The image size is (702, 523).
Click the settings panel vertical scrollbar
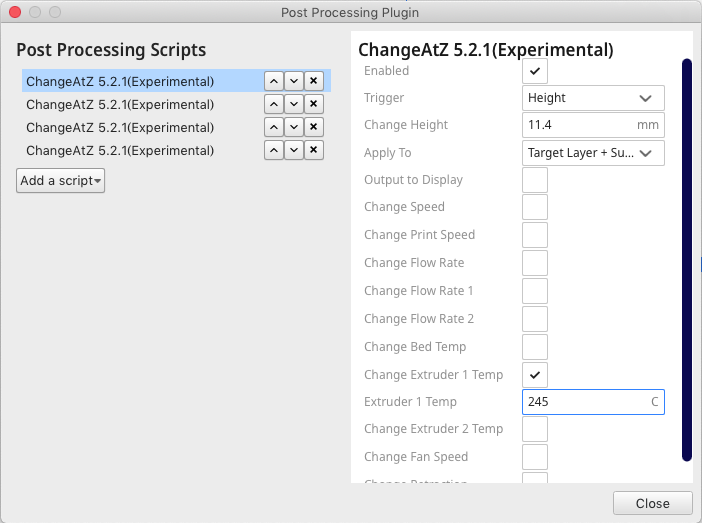pos(687,260)
